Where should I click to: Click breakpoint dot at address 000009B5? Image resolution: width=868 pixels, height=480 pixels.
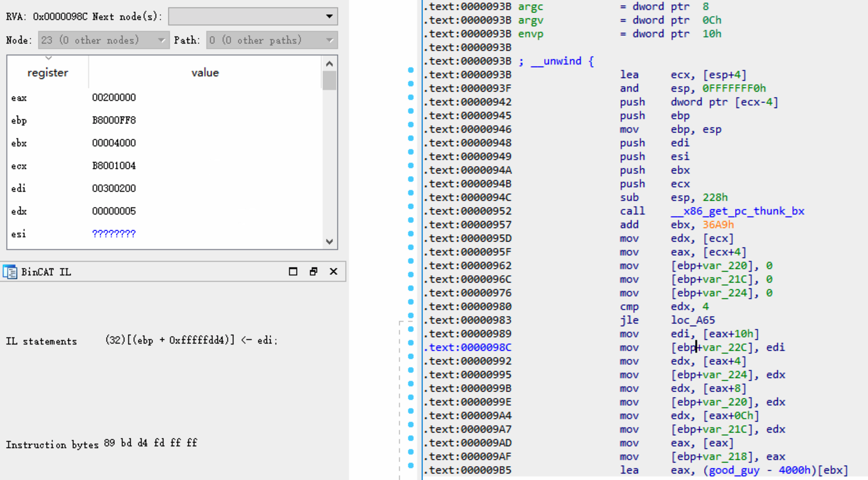click(x=411, y=465)
